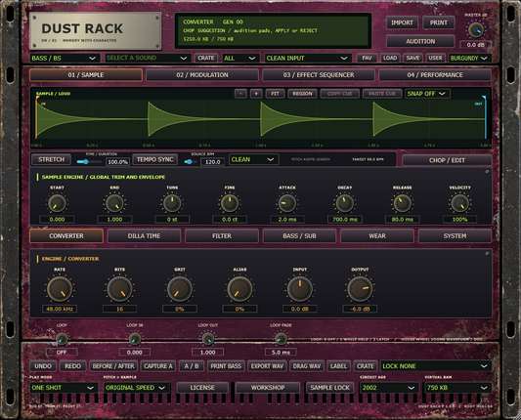Adjust the Source BPM slider
The height and width of the screenshot is (420, 521).
191,162
